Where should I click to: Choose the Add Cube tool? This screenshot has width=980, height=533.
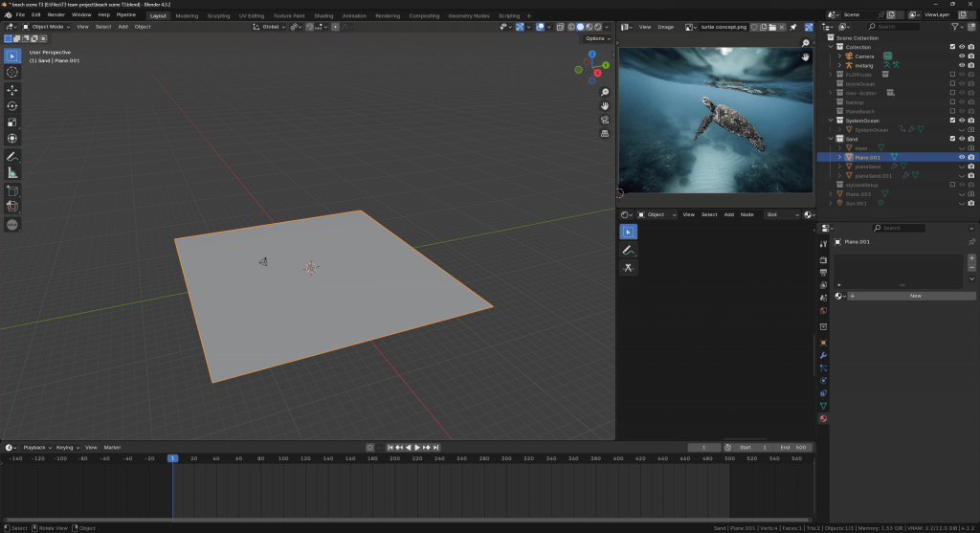[12, 189]
